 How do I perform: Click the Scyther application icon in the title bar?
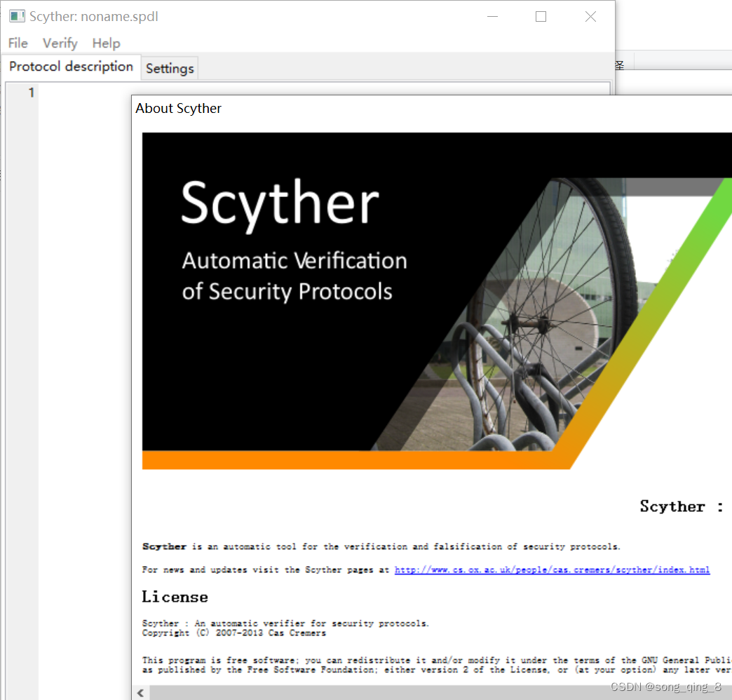pyautogui.click(x=15, y=15)
